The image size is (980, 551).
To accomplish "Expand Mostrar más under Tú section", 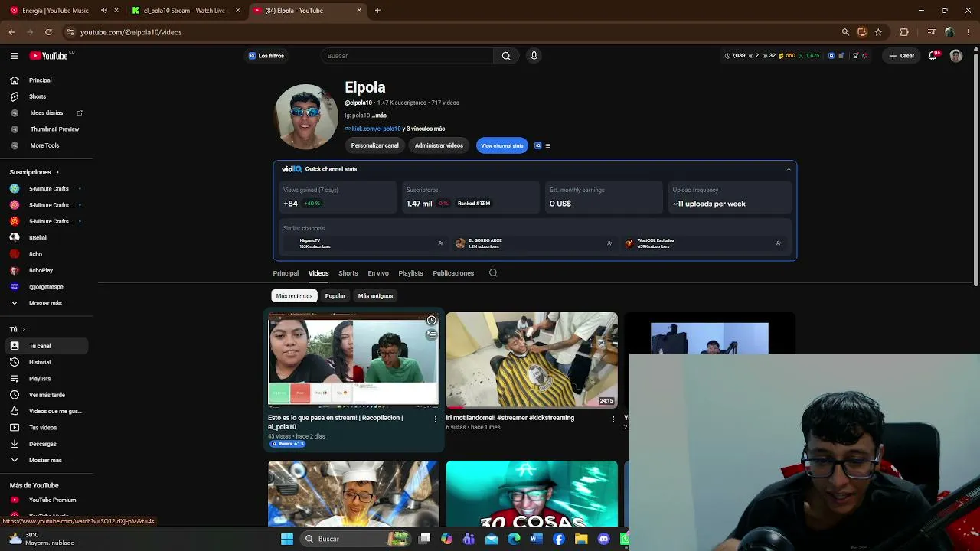I will click(45, 460).
